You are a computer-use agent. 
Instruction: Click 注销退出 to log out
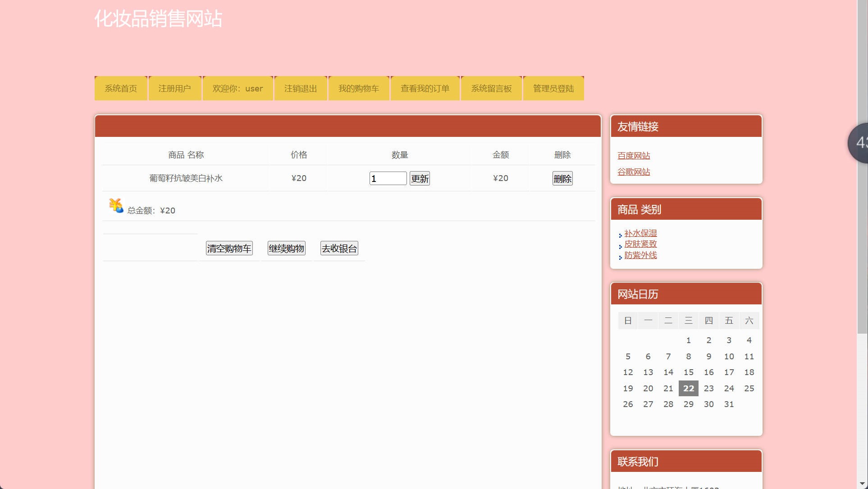(x=300, y=88)
